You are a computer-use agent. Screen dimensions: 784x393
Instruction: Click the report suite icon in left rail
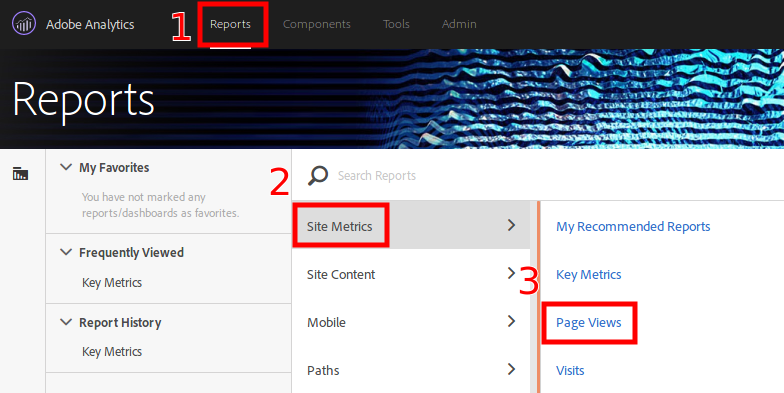[20, 174]
